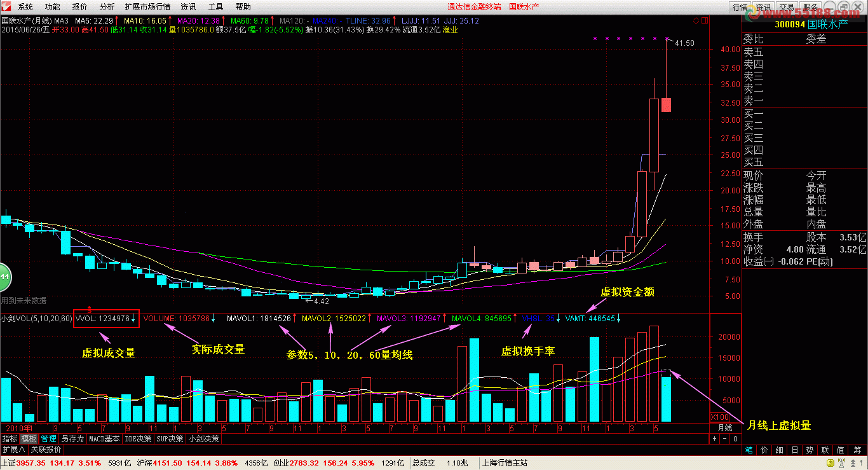Click the red diamond icon above the chart
This screenshot has height=470, width=868.
[x=696, y=20]
